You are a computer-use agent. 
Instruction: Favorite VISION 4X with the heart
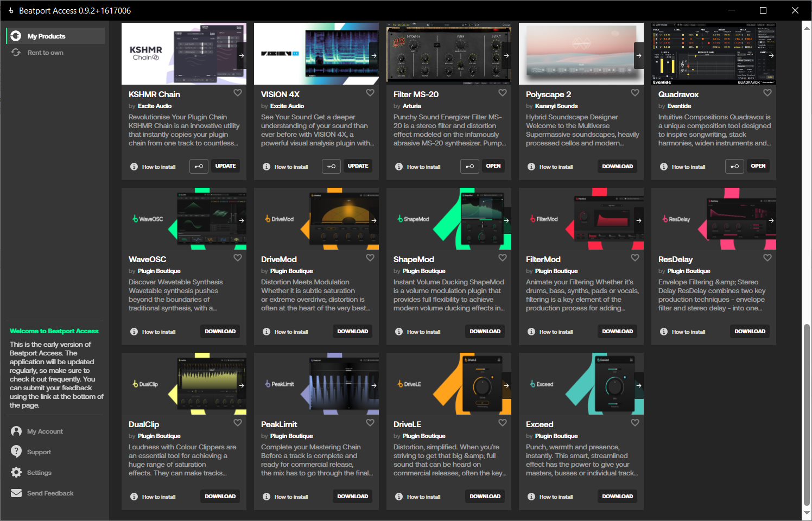pos(370,93)
